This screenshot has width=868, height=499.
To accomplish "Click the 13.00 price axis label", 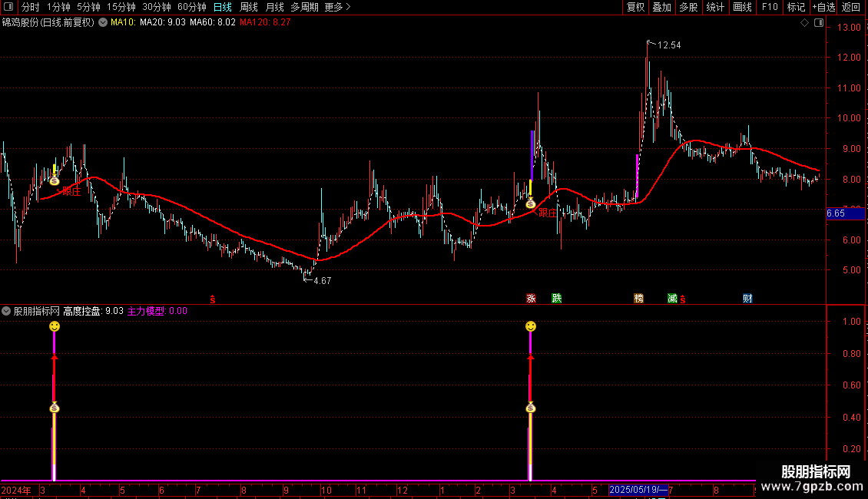I will coord(849,27).
